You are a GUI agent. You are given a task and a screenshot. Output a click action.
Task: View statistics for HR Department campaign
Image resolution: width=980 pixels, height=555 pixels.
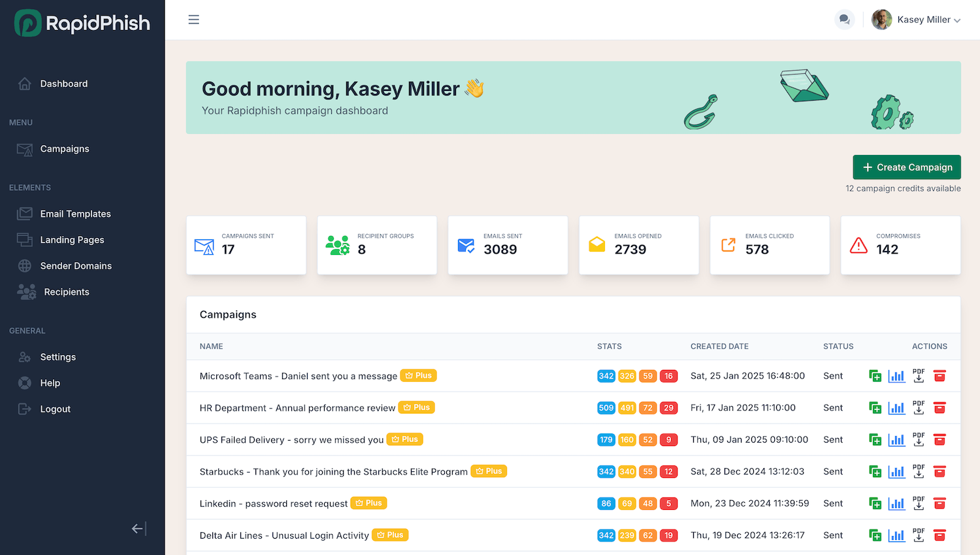click(x=896, y=408)
